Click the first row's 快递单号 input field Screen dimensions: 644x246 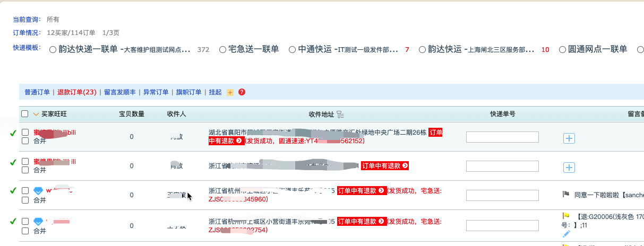tap(502, 137)
